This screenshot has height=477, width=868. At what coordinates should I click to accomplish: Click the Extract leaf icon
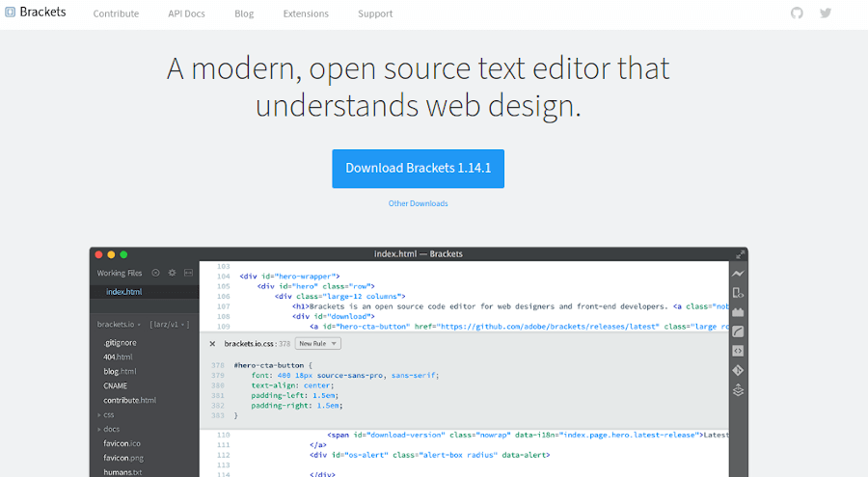[738, 331]
